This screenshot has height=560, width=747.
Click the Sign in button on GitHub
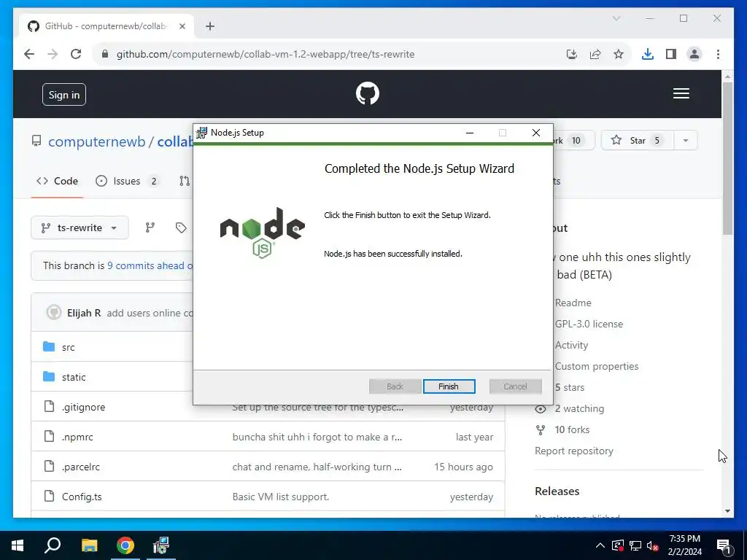coord(64,95)
